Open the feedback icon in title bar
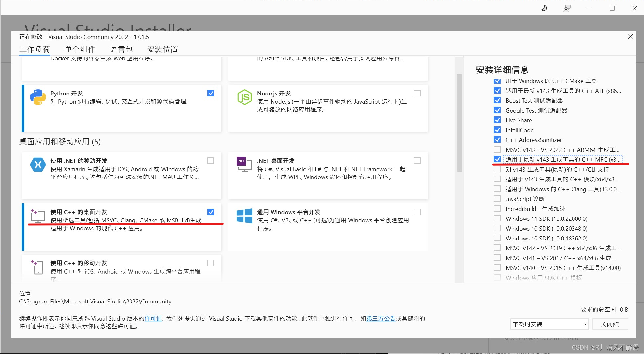This screenshot has height=354, width=644. pyautogui.click(x=567, y=8)
